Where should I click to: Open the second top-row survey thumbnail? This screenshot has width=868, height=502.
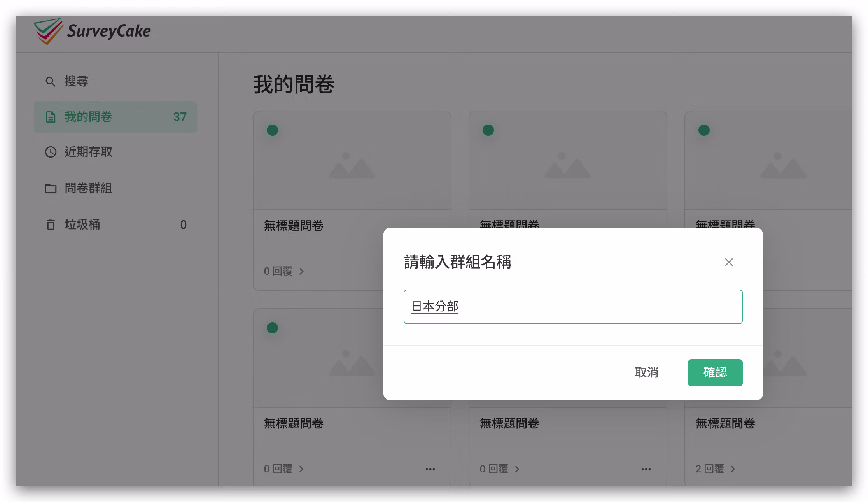568,160
